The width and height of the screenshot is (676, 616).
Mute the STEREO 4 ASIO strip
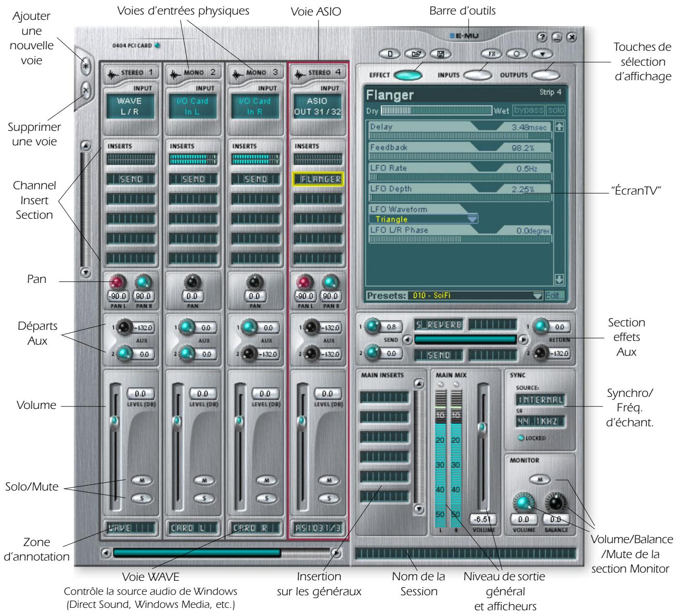pyautogui.click(x=330, y=480)
